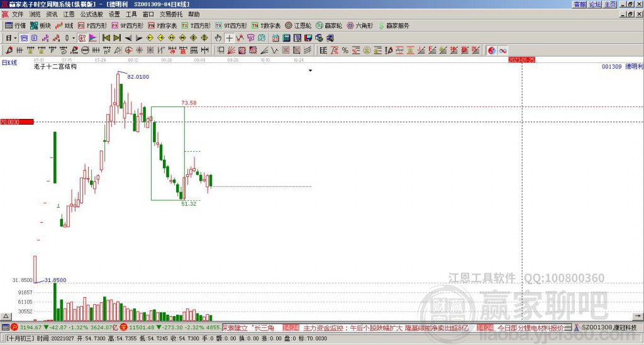The image size is (644, 345).
Task: Click the red 2023-01-25 date marker
Action: 521,60
